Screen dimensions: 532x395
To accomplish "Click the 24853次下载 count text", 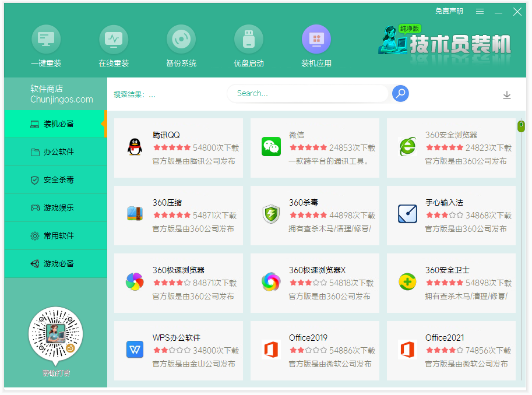I will (352, 148).
